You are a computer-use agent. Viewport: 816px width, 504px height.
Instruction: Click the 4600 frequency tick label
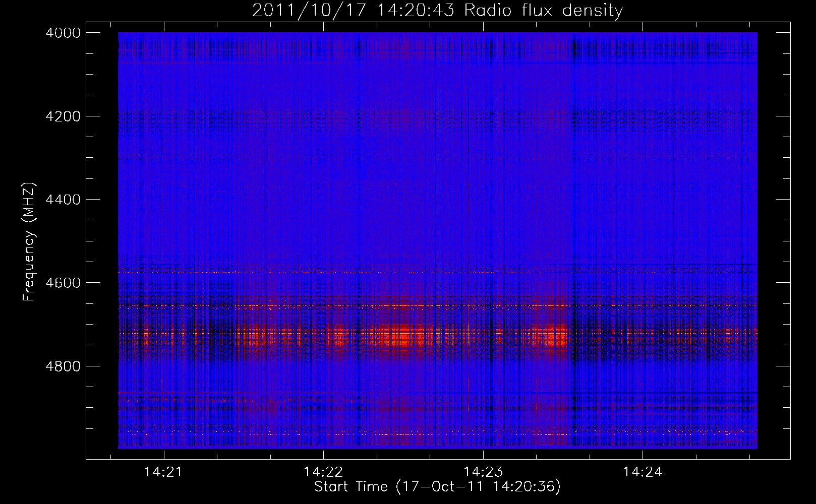(x=63, y=283)
